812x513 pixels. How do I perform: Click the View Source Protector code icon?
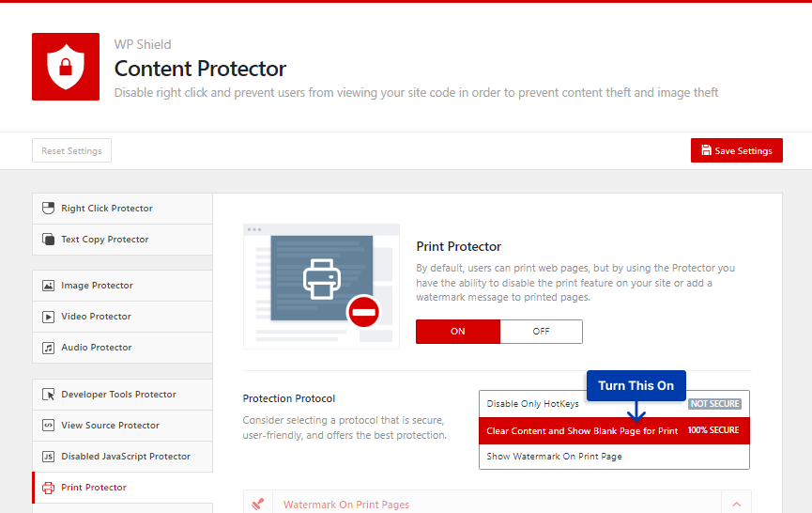click(x=48, y=426)
